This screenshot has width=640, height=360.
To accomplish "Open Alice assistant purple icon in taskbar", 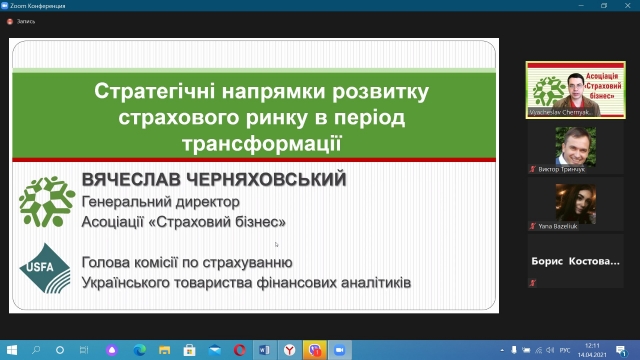I will (x=112, y=350).
